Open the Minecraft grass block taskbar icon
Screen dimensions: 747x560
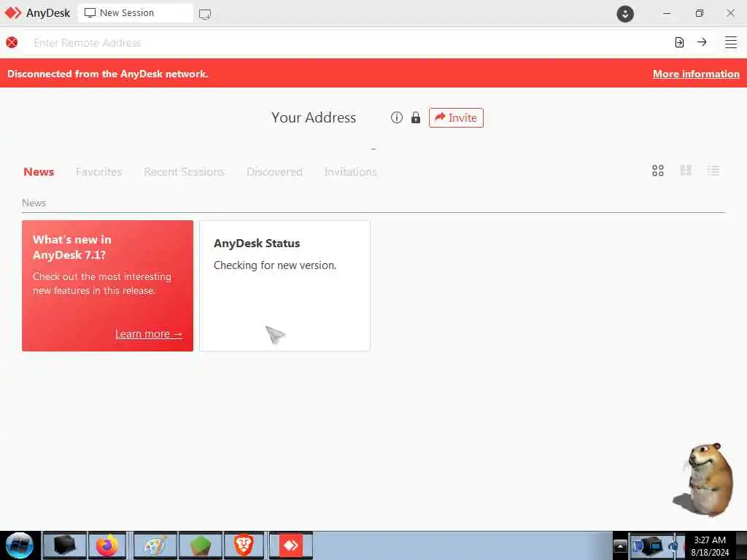tap(200, 545)
